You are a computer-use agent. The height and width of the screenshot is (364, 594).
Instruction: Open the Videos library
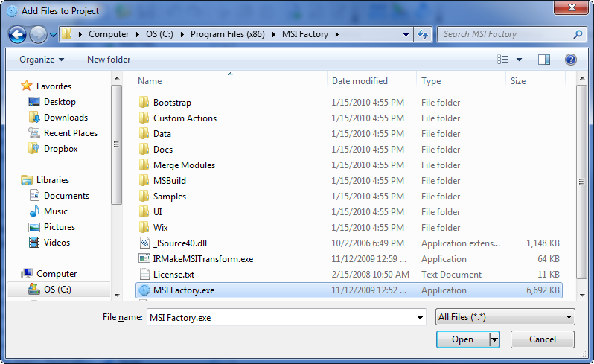[x=57, y=243]
